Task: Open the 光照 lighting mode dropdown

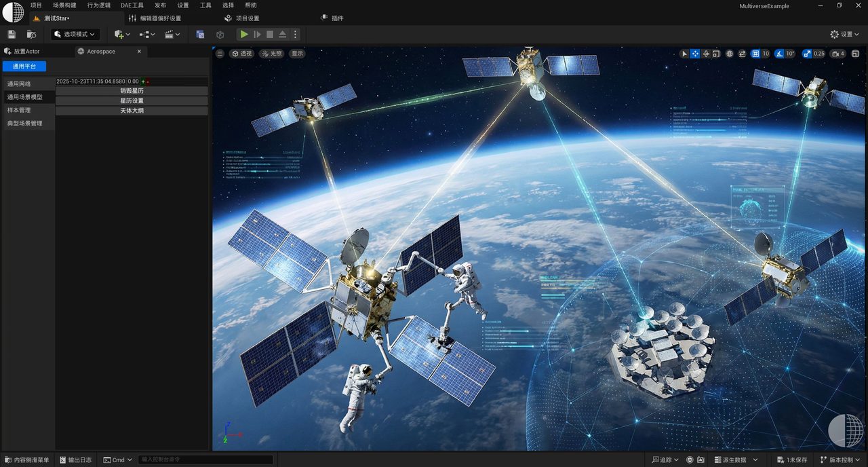Action: [271, 54]
